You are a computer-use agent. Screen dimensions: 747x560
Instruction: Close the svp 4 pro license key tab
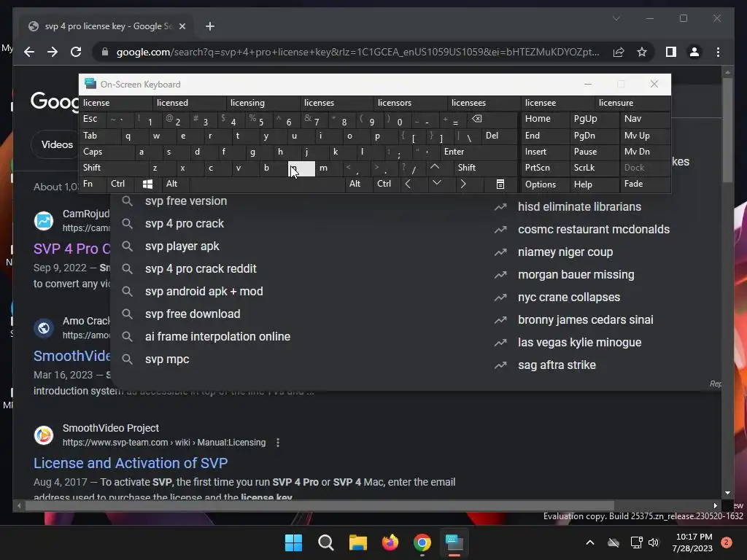182,26
